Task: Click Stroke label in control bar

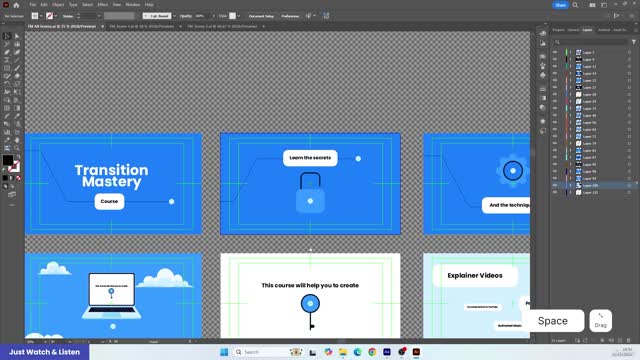Action: pos(68,16)
